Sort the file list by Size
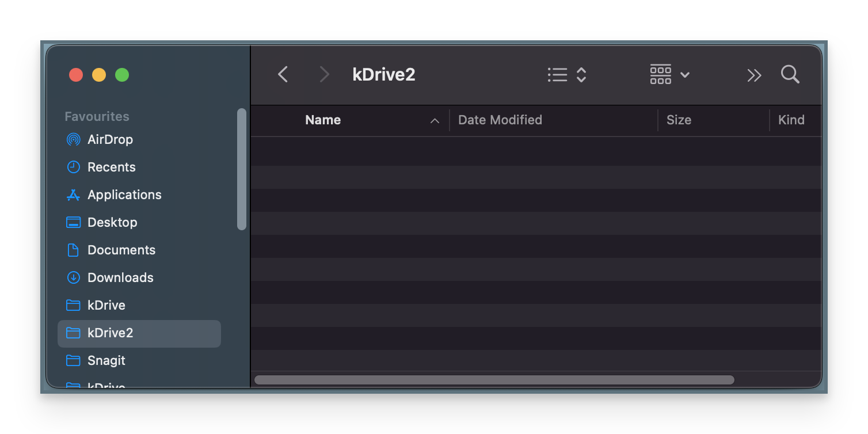 coord(679,120)
